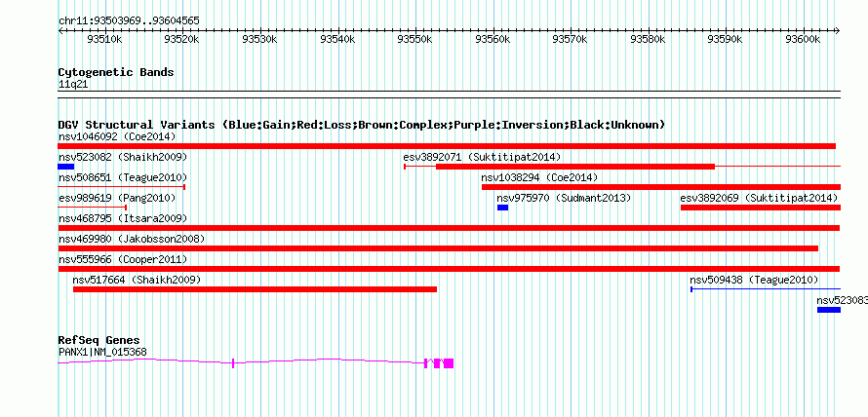Open the nsv1038294 (Coe2014) label
Viewport: 868px width, 417px height.
coord(539,177)
